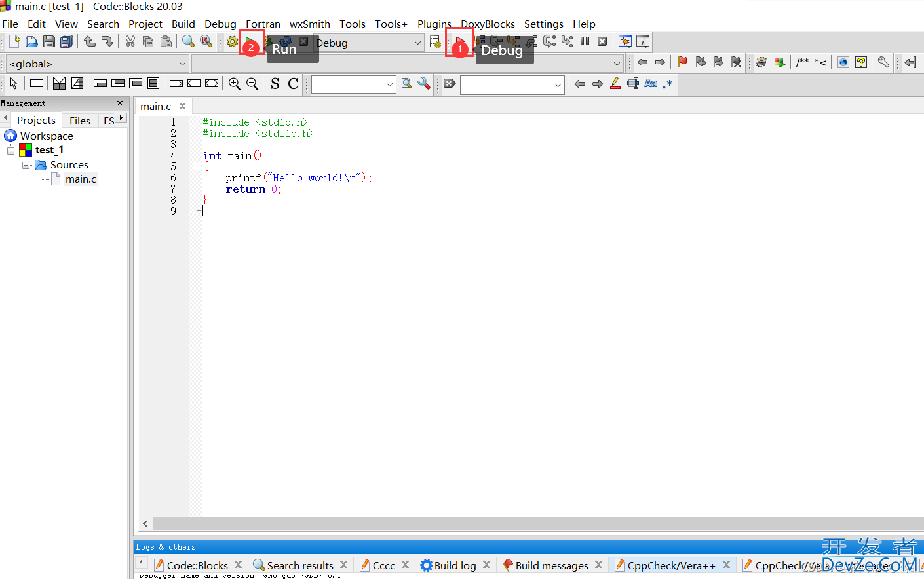Click line 6 containing printf in the editor
Image resolution: width=924 pixels, height=579 pixels.
click(x=299, y=177)
